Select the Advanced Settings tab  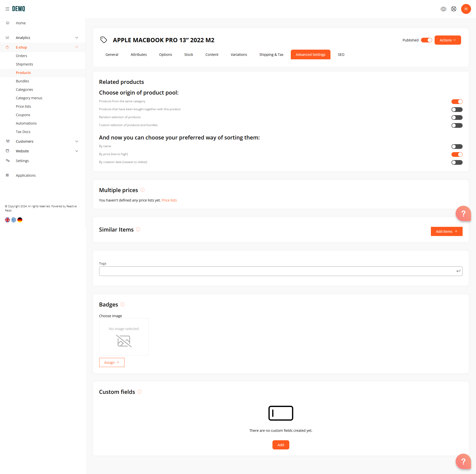coord(311,55)
